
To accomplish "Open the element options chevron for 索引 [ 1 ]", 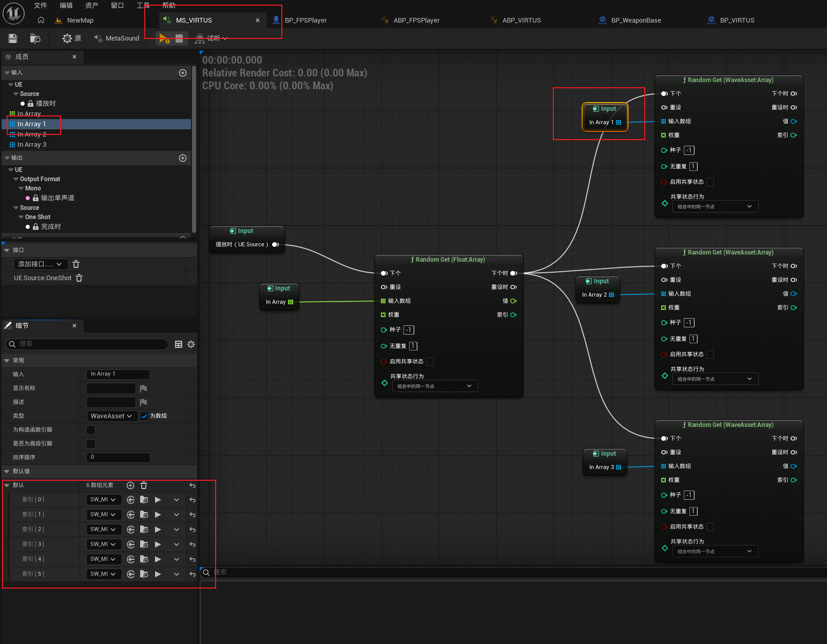I will [177, 515].
